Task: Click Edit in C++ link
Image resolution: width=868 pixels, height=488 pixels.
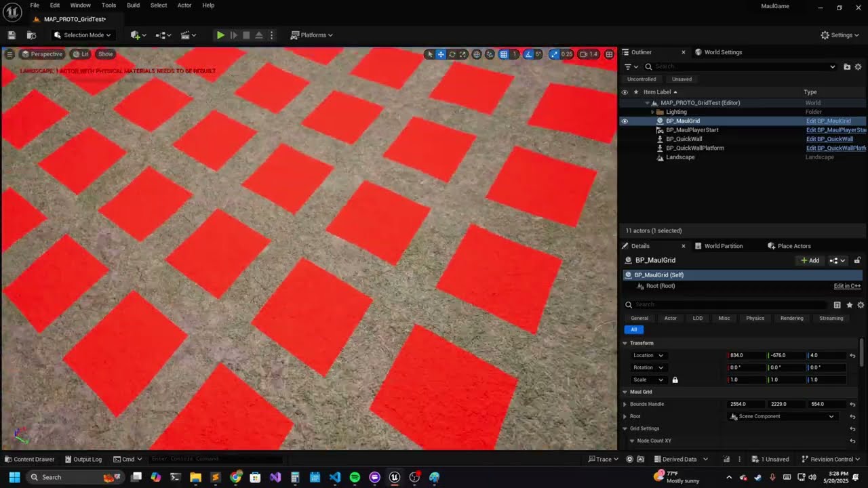Action: coord(847,286)
